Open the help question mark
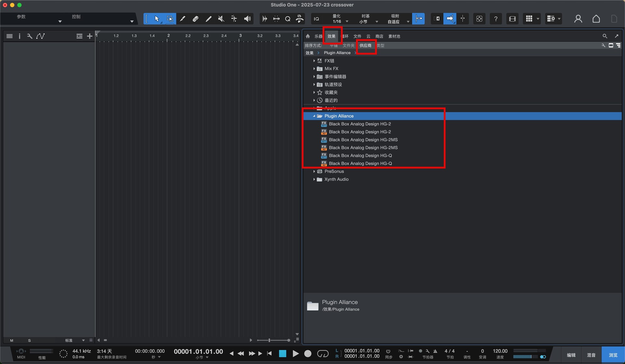The image size is (625, 364). (x=496, y=19)
